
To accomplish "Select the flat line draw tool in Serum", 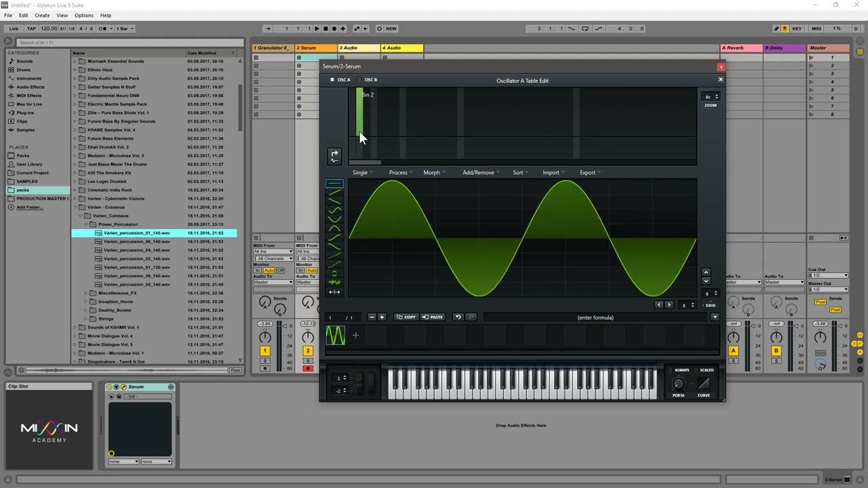I will (334, 183).
